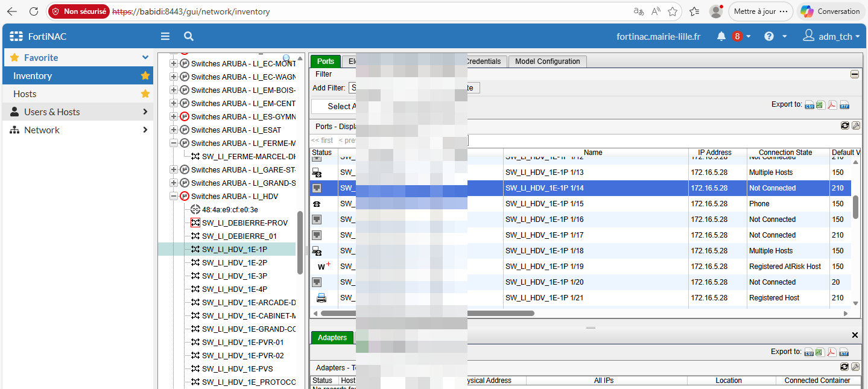Click the Ports table horizontal scrollbar
The width and height of the screenshot is (868, 389).
click(428, 313)
